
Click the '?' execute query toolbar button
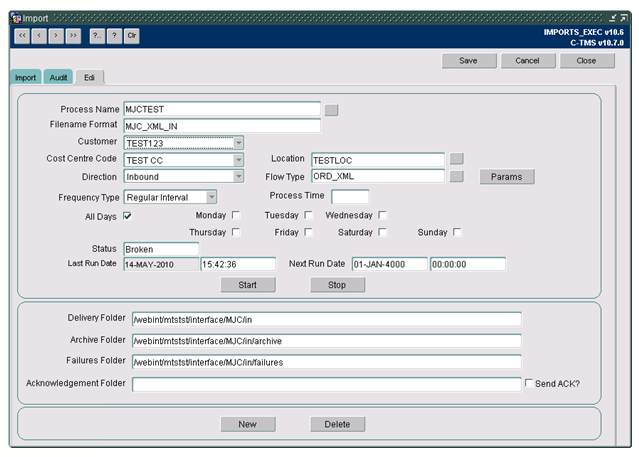114,36
